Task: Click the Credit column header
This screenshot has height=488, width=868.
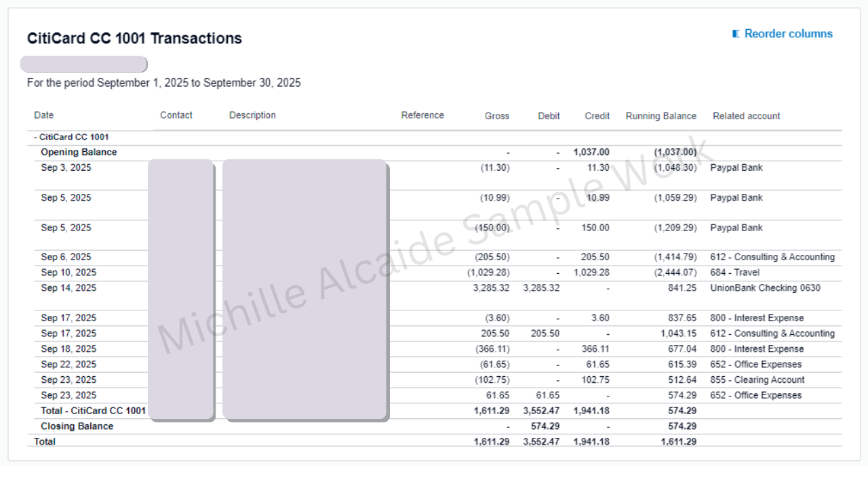Action: pyautogui.click(x=597, y=116)
